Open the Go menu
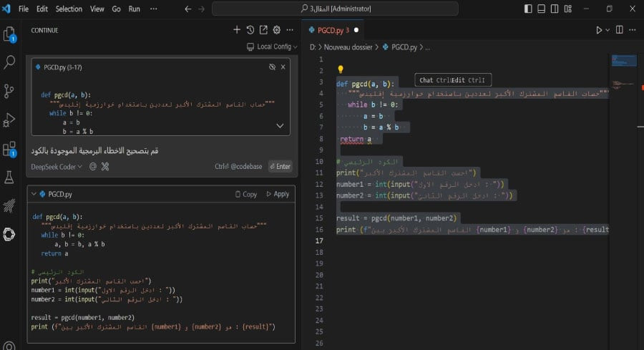The height and width of the screenshot is (350, 644). tap(116, 9)
